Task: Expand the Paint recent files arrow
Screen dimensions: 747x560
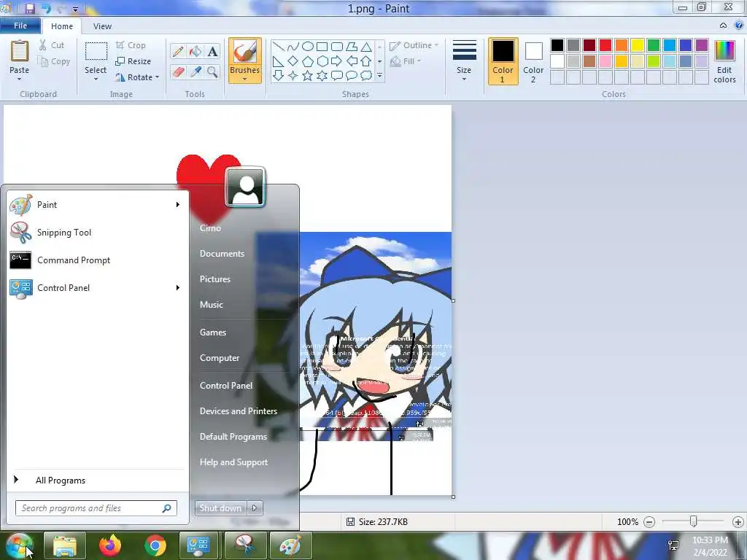Action: click(178, 204)
